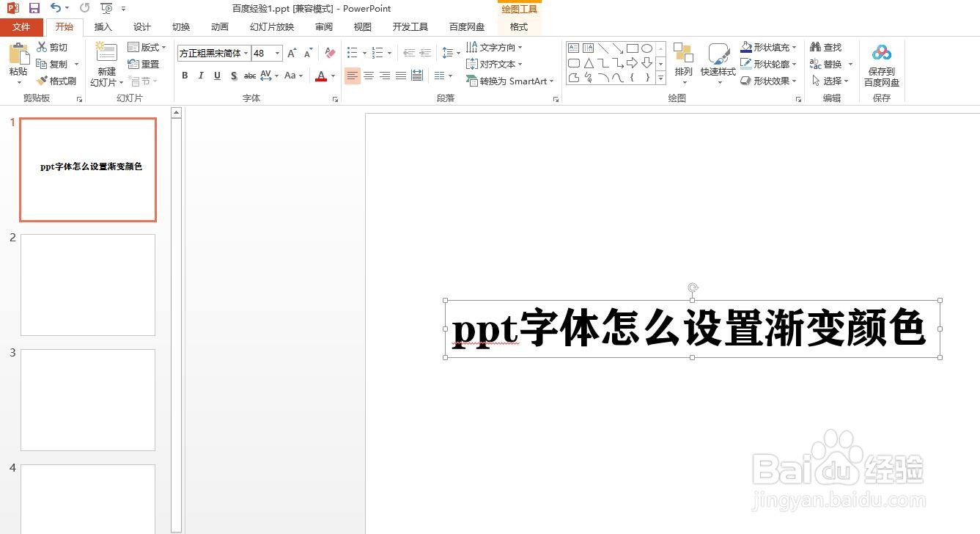Open the font size dropdown
Screen dimensions: 980x534
coord(276,53)
